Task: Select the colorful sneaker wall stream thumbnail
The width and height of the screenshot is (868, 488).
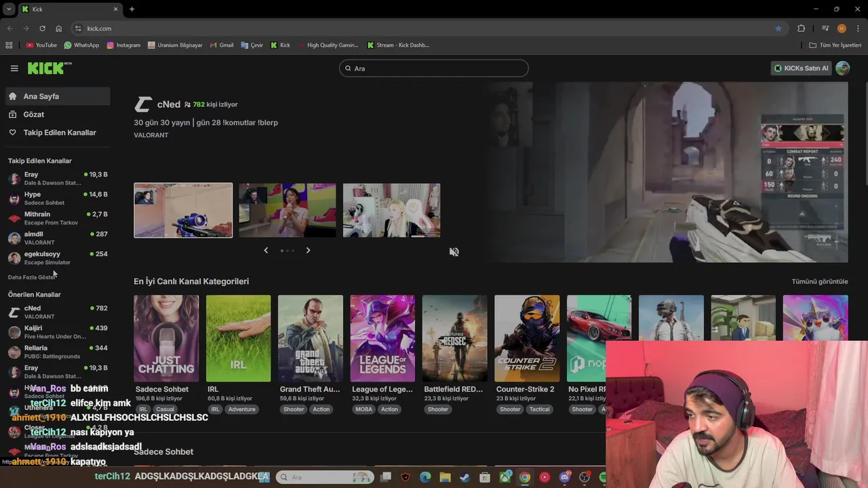Action: pyautogui.click(x=287, y=210)
